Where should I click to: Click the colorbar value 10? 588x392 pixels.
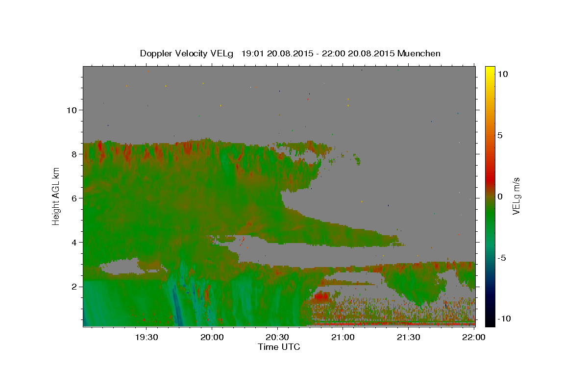point(502,73)
